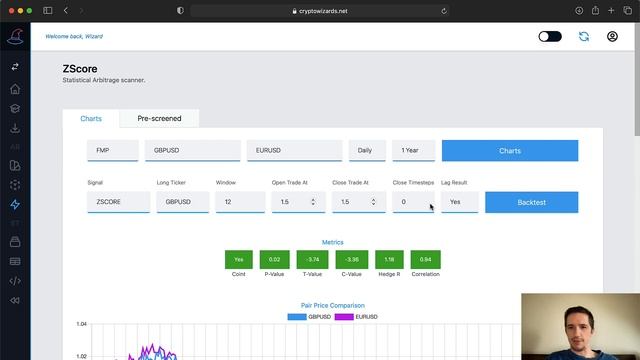640x360 pixels.
Task: Click the swap arrows sidebar icon
Action: point(15,67)
